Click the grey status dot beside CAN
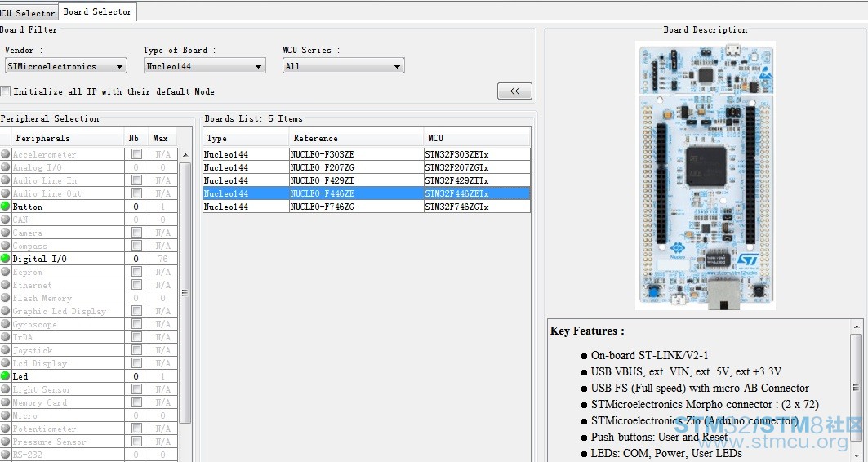 [6, 219]
